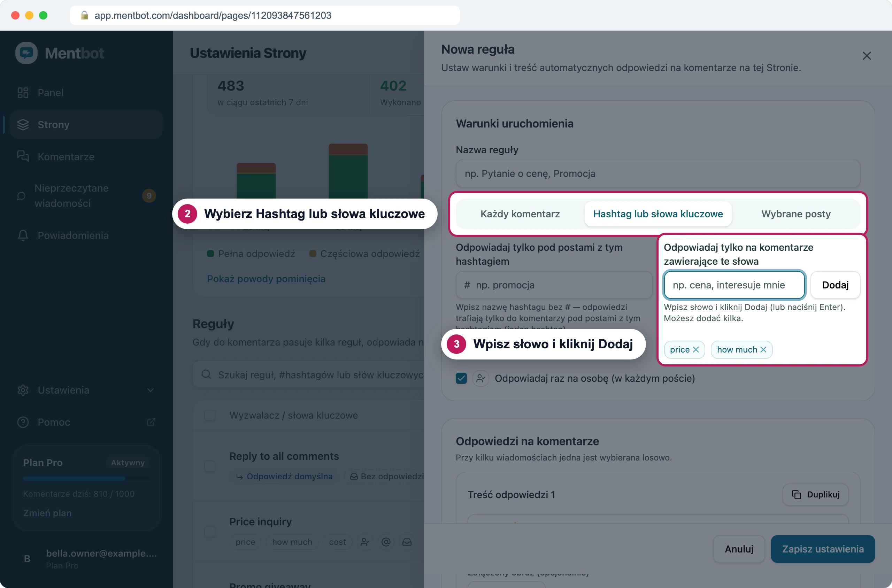The width and height of the screenshot is (892, 588).
Task: Select the Każdy komentarz tab
Action: (x=520, y=214)
